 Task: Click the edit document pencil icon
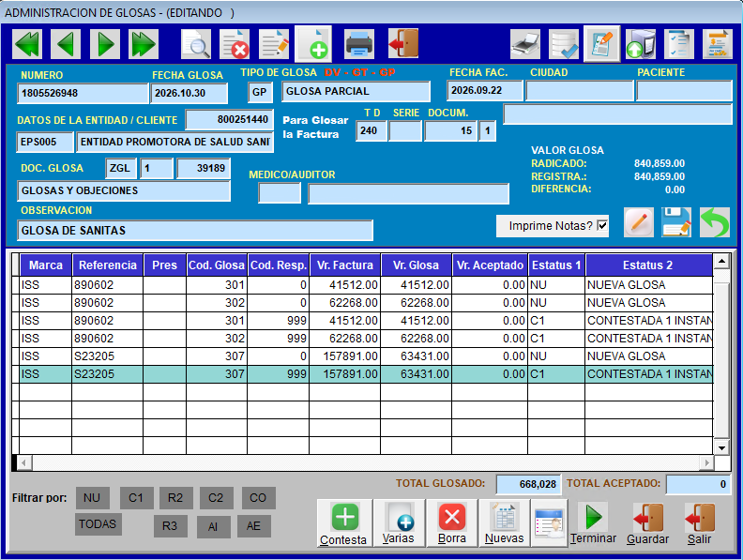tap(274, 44)
